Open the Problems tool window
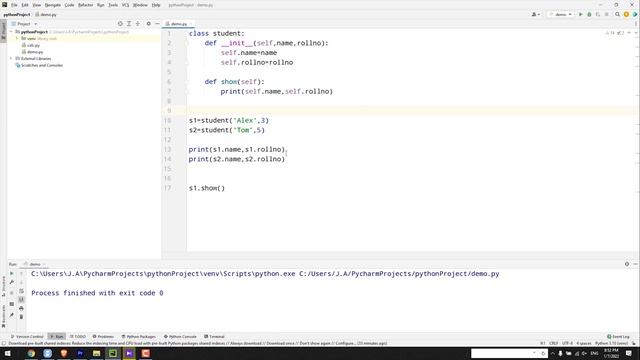The image size is (640, 360). coord(103,337)
